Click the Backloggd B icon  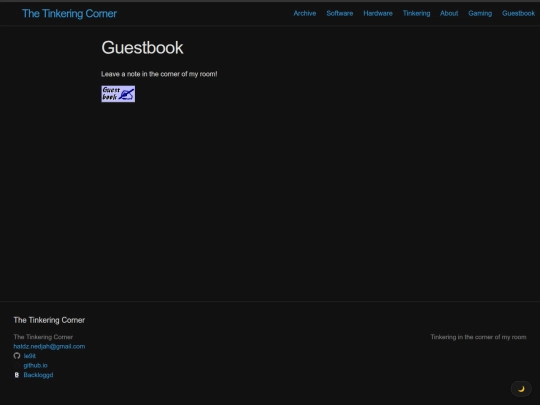pos(17,375)
